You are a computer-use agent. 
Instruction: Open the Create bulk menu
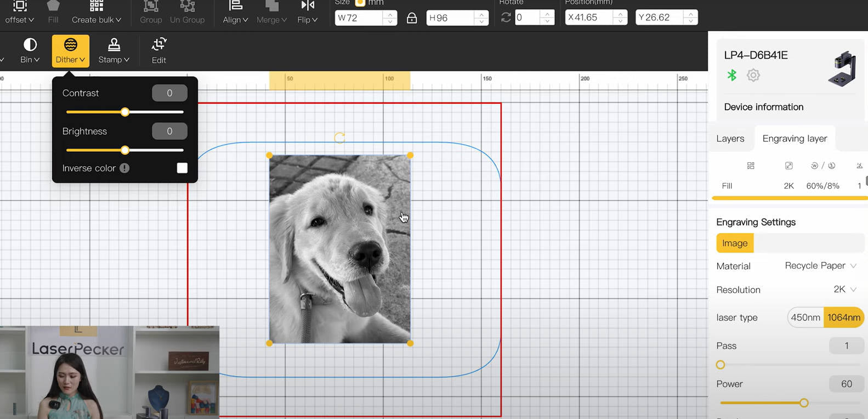pyautogui.click(x=97, y=13)
